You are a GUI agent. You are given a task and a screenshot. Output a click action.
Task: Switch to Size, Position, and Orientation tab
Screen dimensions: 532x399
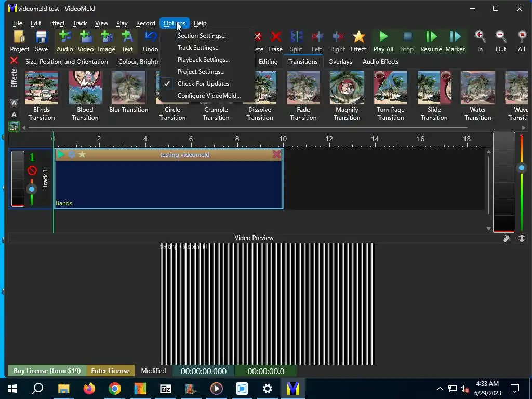point(66,62)
